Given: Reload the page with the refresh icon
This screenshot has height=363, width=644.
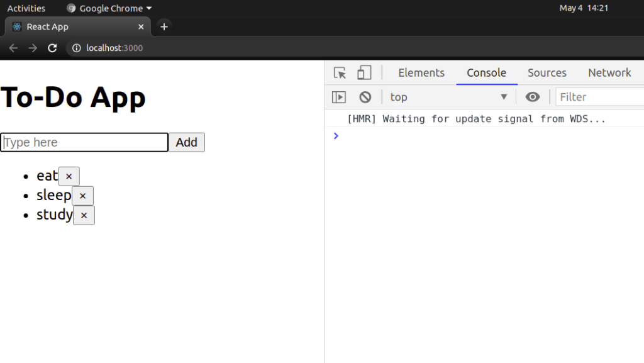Looking at the screenshot, I should point(52,48).
